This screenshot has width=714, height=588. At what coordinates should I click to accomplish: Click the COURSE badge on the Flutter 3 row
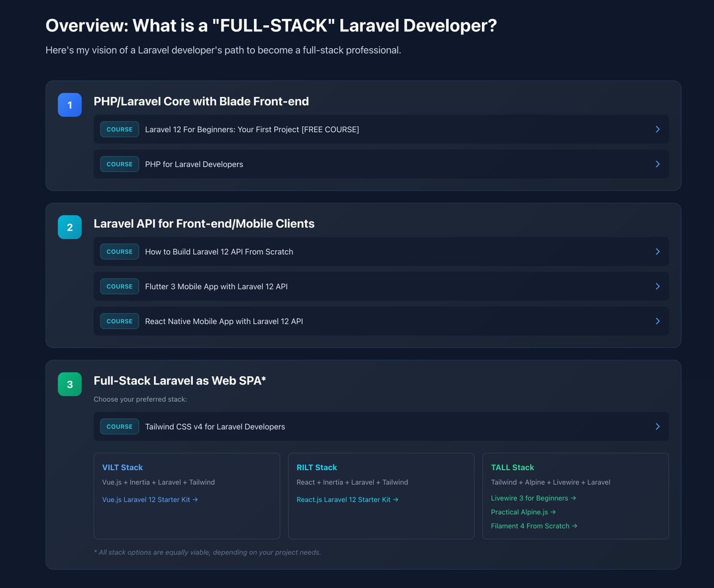coord(119,286)
